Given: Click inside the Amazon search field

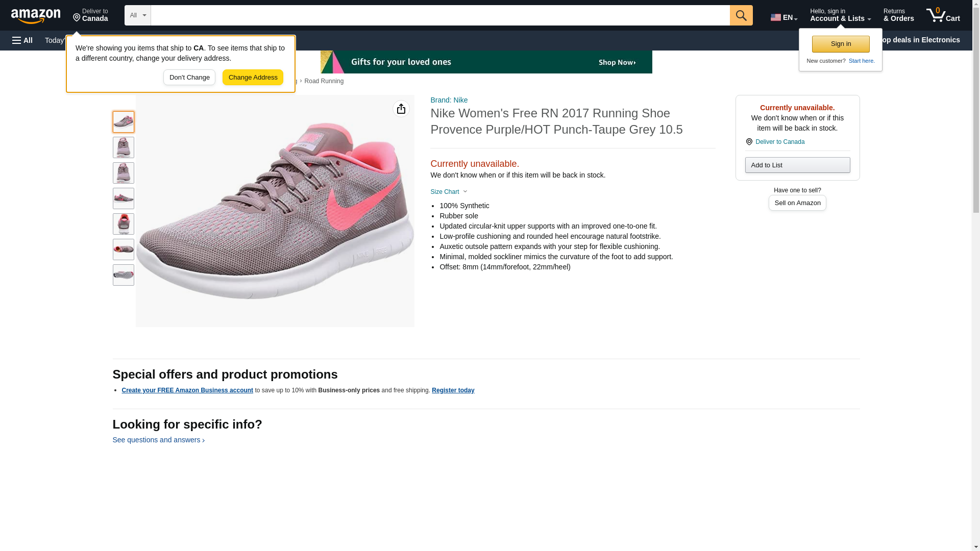Looking at the screenshot, I should pos(440,15).
